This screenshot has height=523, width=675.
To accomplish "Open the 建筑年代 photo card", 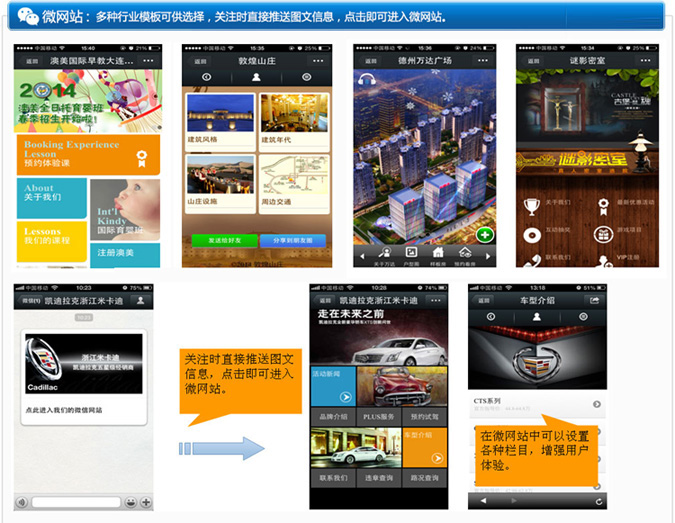I will point(294,121).
